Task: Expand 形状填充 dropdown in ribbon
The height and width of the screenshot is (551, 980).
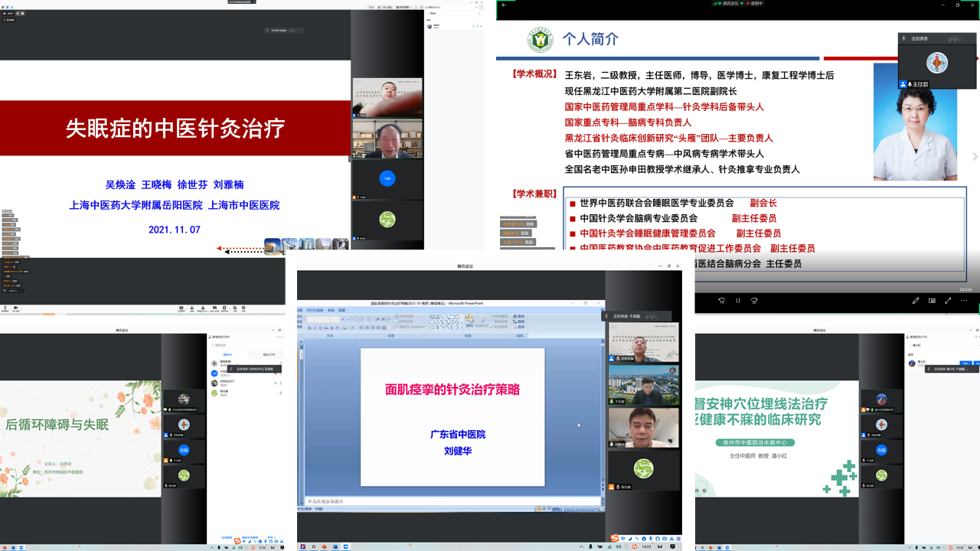Action: click(499, 316)
